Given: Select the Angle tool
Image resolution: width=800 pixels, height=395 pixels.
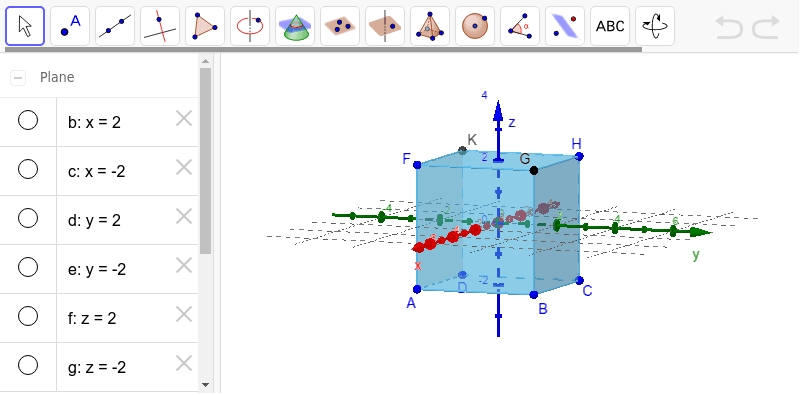Looking at the screenshot, I should click(519, 26).
